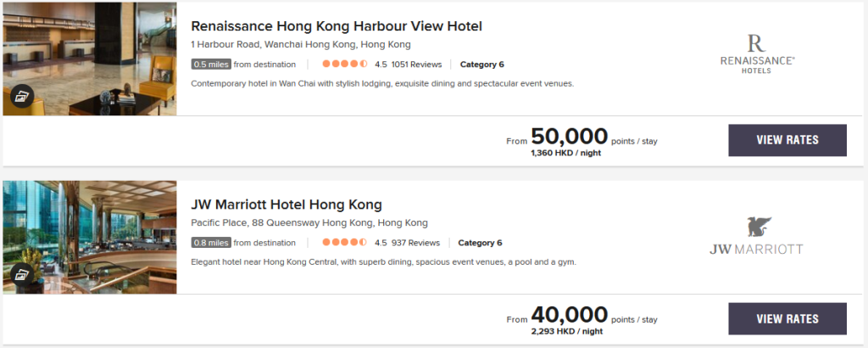This screenshot has height=348, width=868.
Task: View rates for Renaissance Harbour View Hotel
Action: (x=787, y=140)
